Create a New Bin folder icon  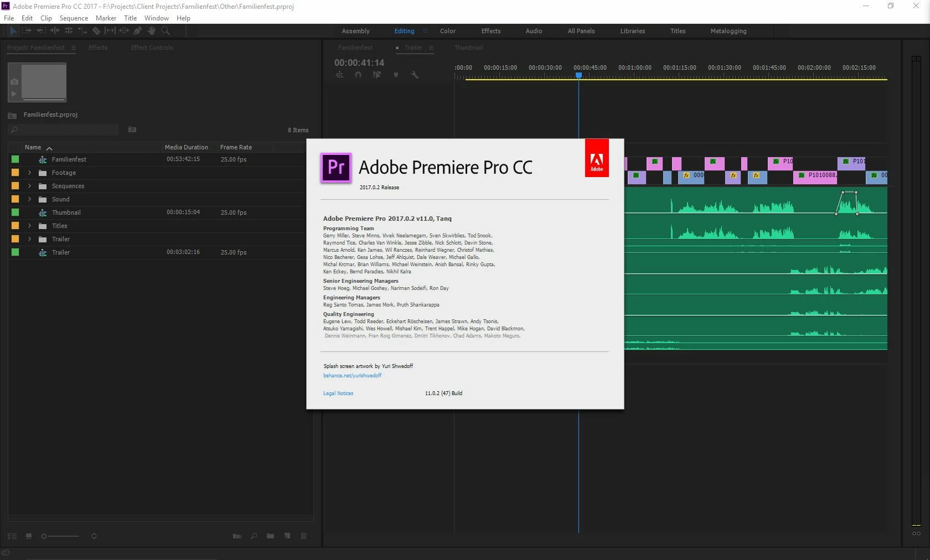tap(270, 536)
